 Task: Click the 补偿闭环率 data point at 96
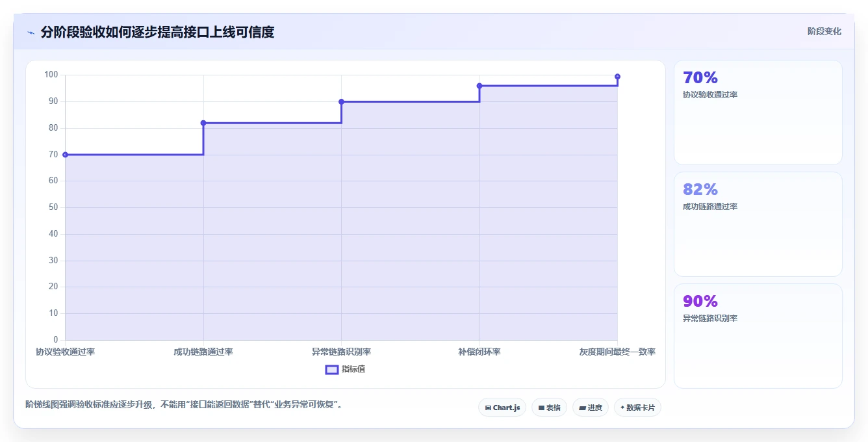tap(479, 86)
